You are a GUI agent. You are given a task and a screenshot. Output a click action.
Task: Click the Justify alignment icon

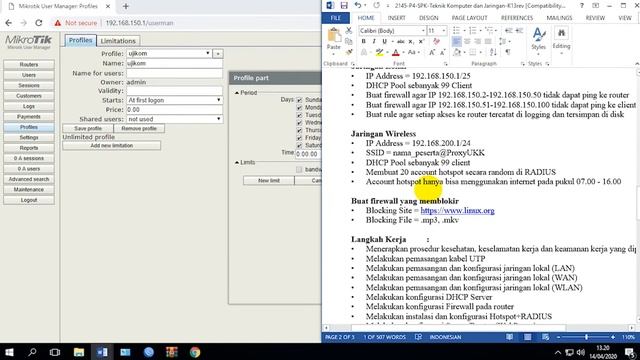pos(488,41)
